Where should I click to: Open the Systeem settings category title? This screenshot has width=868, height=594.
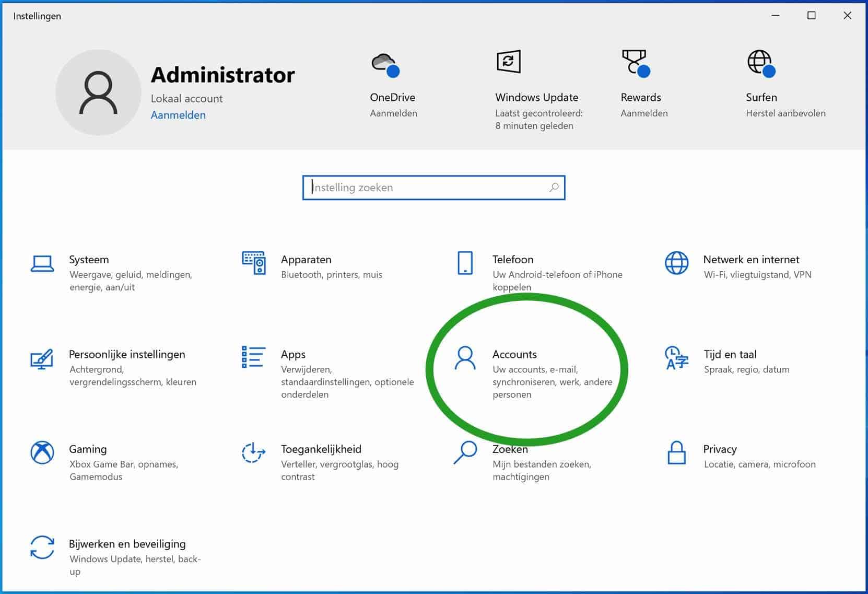pyautogui.click(x=89, y=260)
